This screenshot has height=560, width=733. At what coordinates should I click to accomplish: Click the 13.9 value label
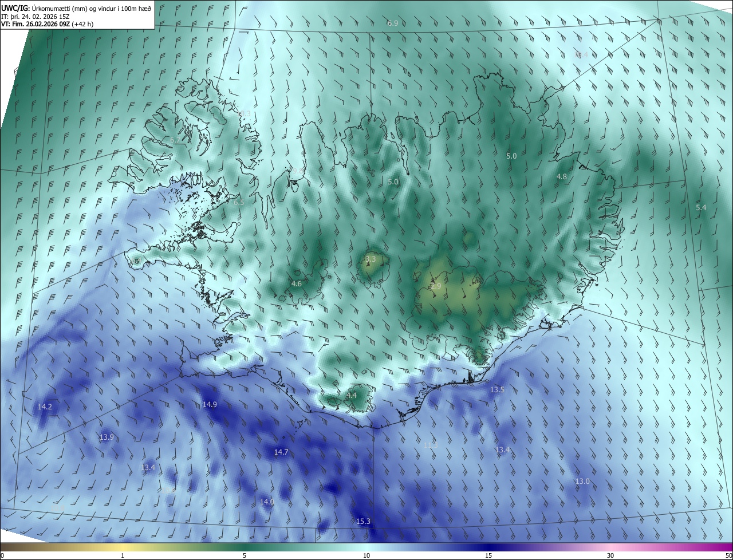point(107,437)
